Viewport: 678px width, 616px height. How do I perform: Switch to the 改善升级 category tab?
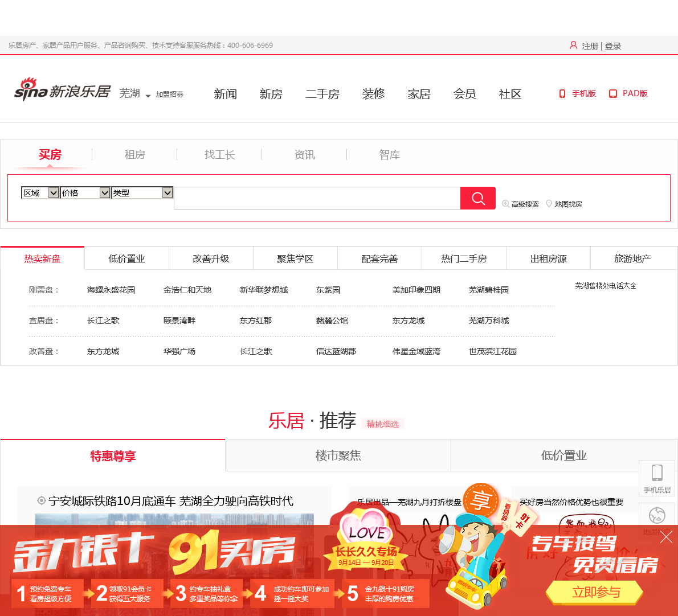pyautogui.click(x=211, y=258)
